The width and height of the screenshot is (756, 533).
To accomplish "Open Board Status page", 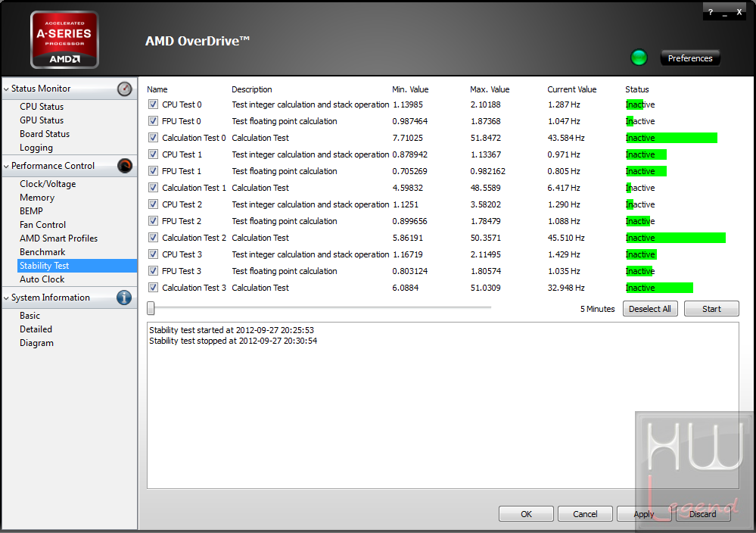I will [45, 134].
